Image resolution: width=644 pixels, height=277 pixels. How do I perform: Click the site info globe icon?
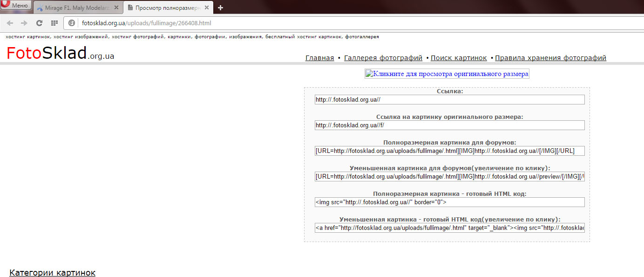[x=72, y=23]
